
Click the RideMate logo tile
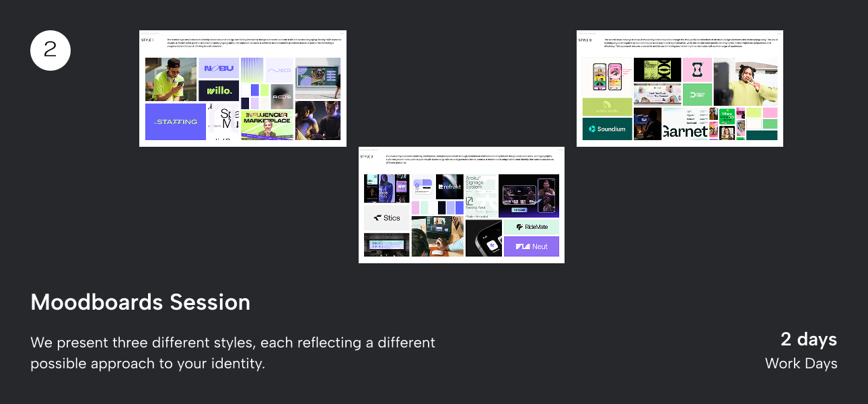[x=532, y=227]
